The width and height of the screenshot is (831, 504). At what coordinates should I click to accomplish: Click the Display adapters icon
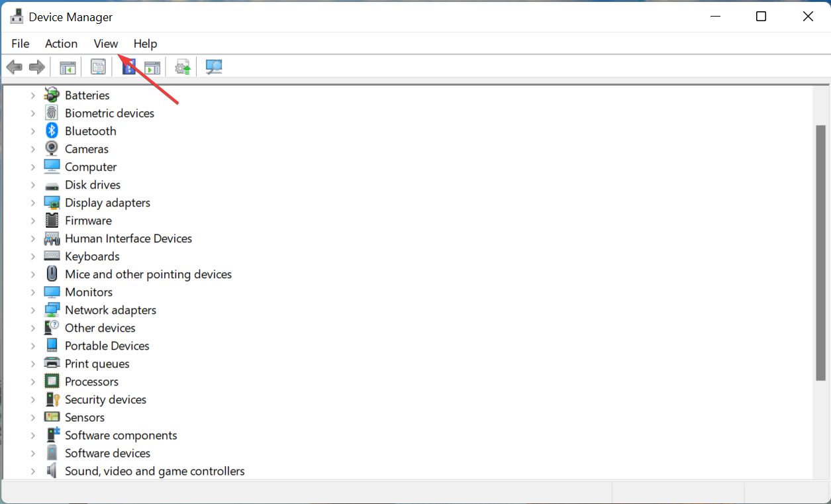(x=52, y=203)
